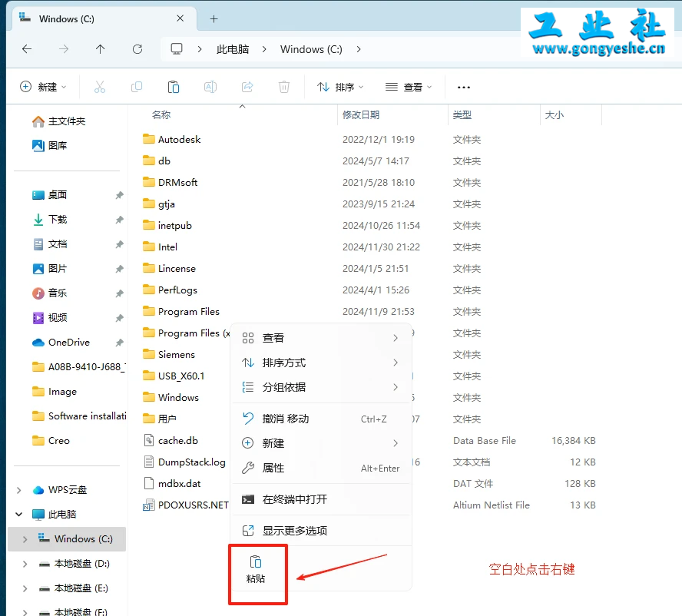Expand WPS云盘 tree node

pos(18,490)
